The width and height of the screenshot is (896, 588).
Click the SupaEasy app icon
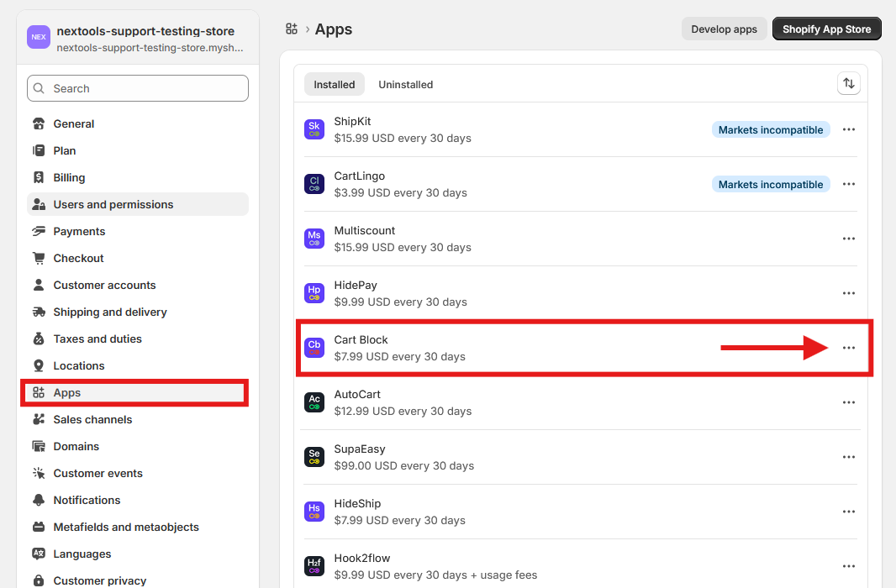(x=314, y=457)
